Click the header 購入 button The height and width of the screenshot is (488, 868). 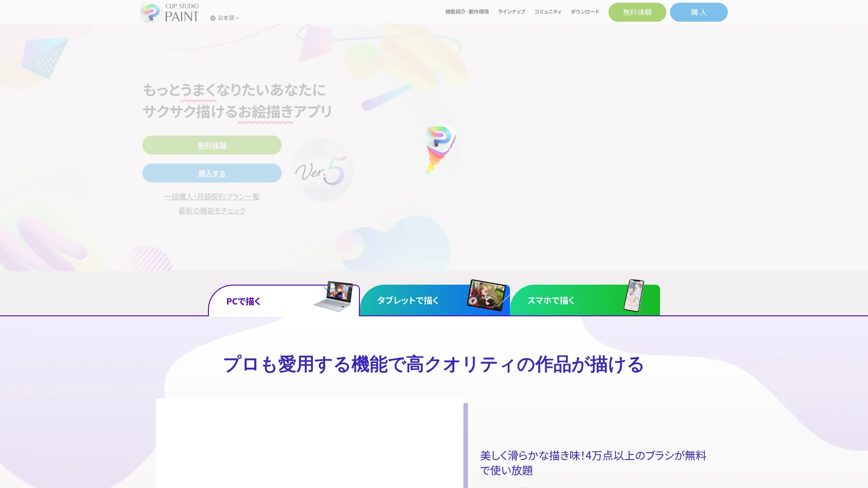[x=699, y=12]
